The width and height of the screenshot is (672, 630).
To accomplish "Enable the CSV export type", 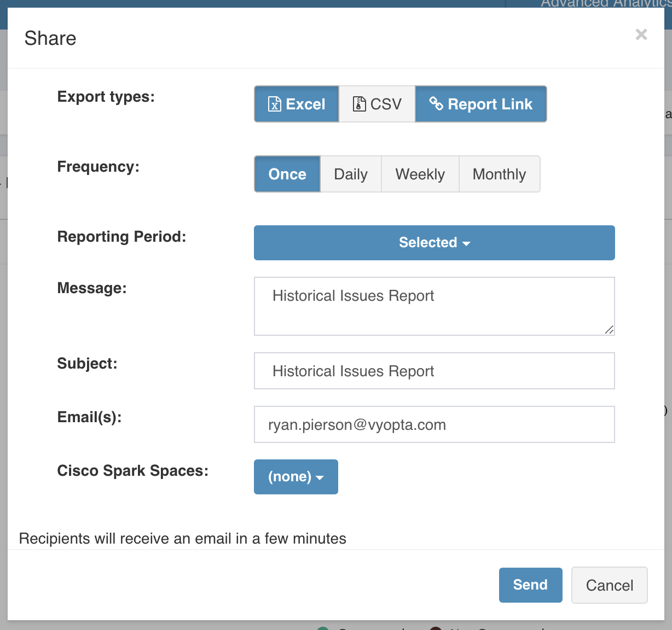I will [377, 104].
